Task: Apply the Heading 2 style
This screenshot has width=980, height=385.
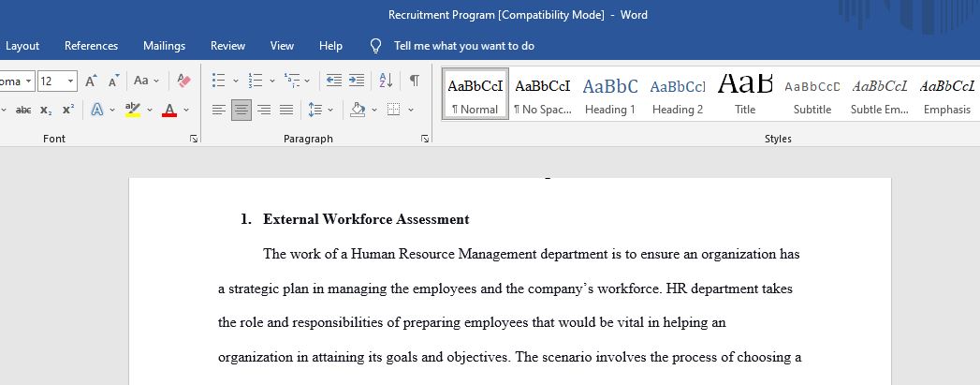Action: [x=678, y=94]
